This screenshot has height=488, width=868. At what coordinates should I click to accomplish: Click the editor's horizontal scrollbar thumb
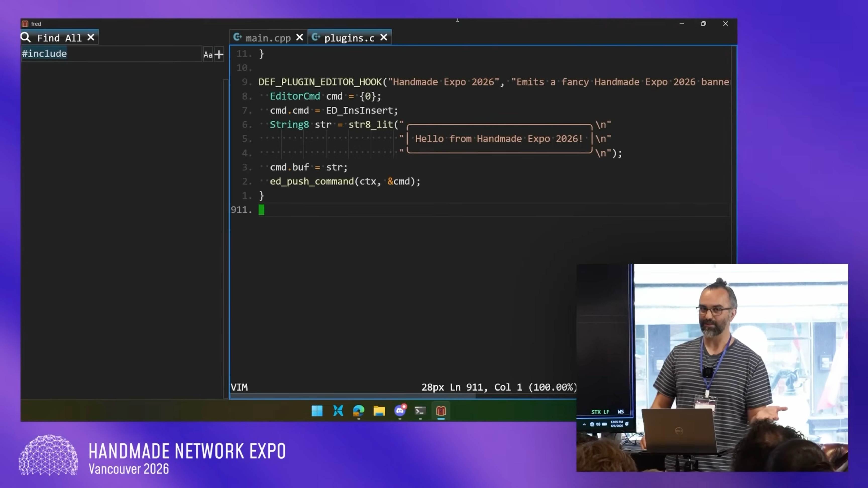[x=353, y=396]
